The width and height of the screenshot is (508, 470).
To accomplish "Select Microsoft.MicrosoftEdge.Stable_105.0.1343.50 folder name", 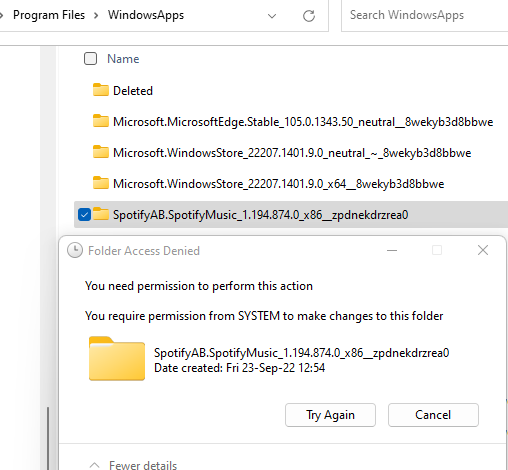I will [303, 122].
